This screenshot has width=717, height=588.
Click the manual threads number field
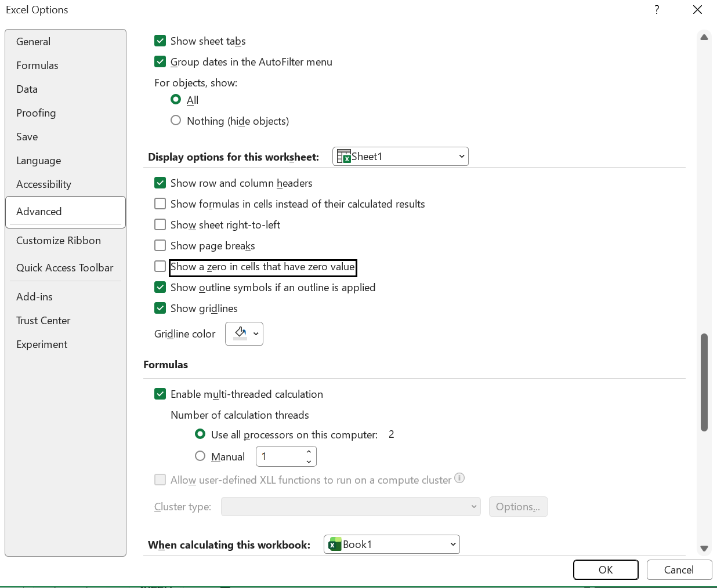tap(280, 456)
